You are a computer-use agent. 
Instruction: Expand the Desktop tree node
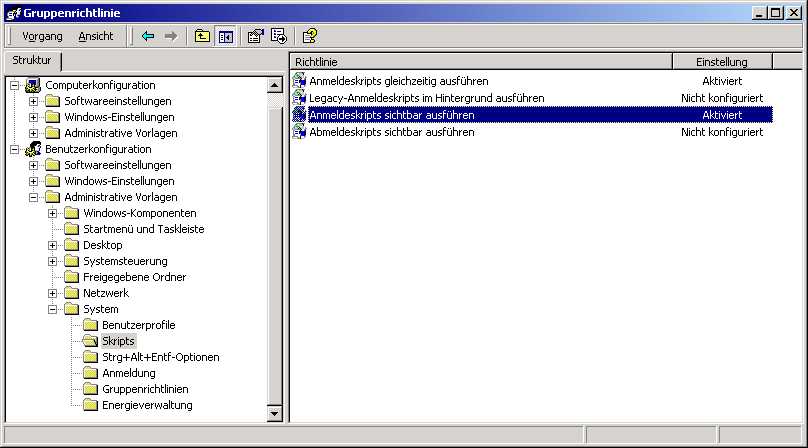[x=53, y=245]
